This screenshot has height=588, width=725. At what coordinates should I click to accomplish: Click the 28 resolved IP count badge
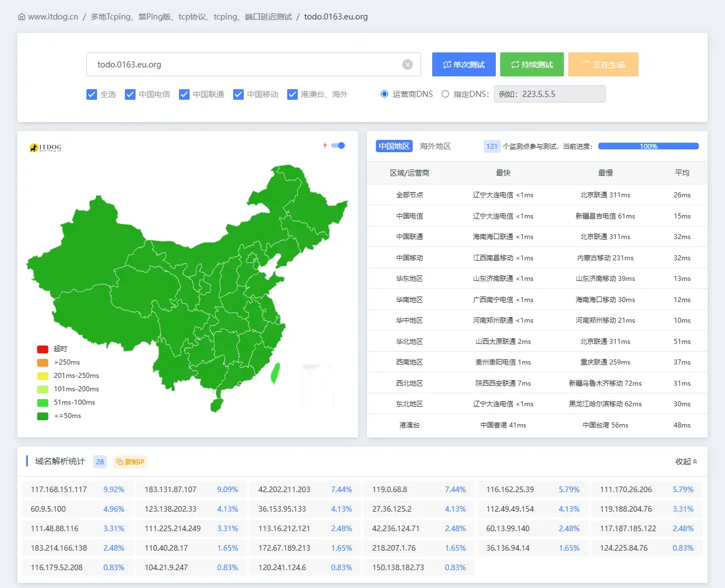coord(100,461)
